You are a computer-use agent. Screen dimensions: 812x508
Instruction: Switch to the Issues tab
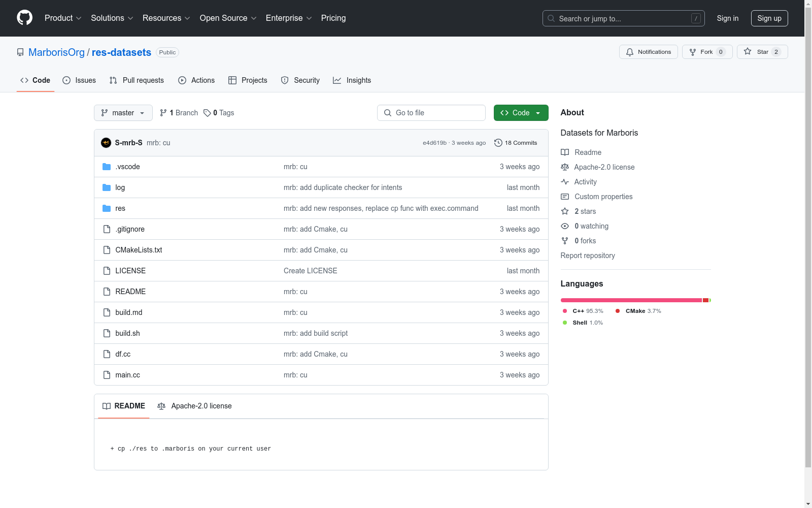click(79, 80)
